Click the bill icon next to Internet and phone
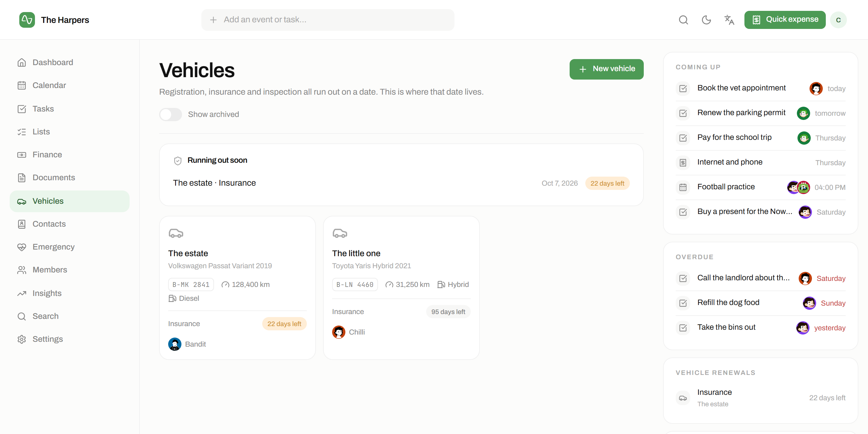The width and height of the screenshot is (868, 434). 683,163
